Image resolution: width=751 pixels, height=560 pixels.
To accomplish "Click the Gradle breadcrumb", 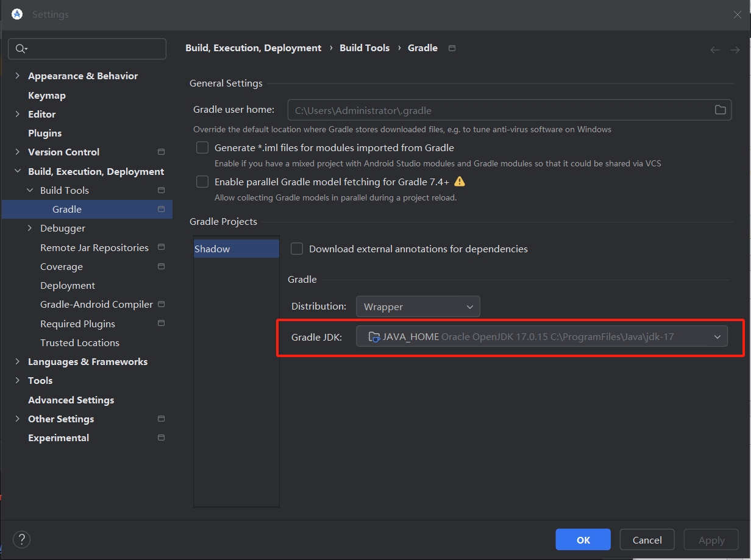I will click(x=422, y=48).
